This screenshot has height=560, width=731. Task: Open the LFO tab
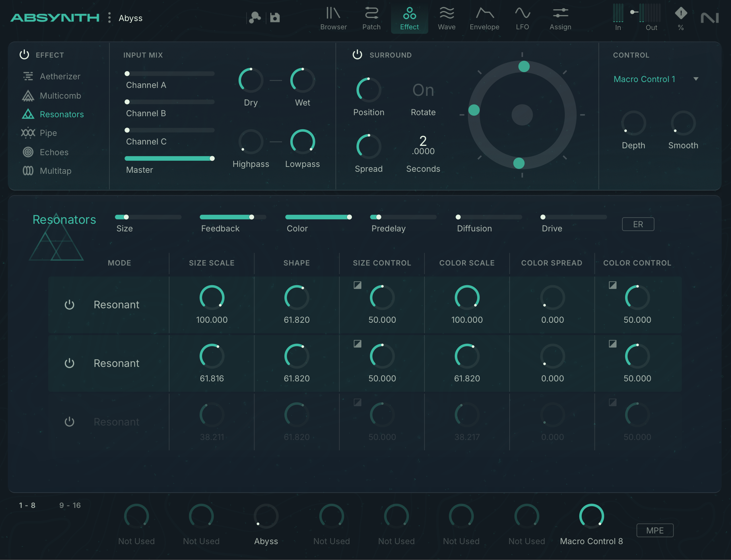click(522, 19)
